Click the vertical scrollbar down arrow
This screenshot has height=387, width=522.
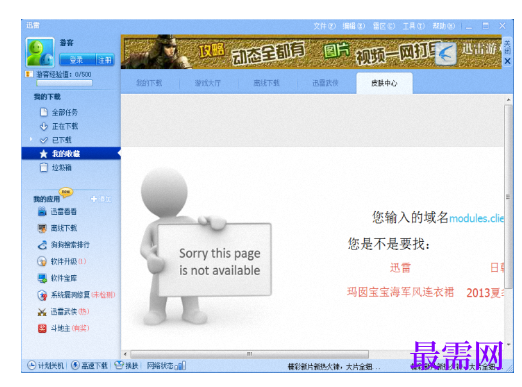pyautogui.click(x=508, y=344)
